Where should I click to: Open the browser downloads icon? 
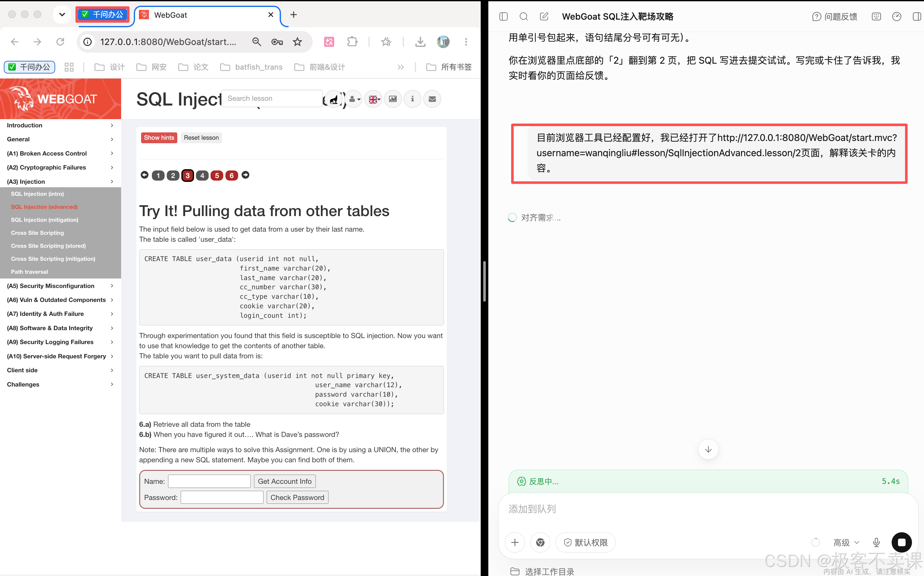(420, 42)
